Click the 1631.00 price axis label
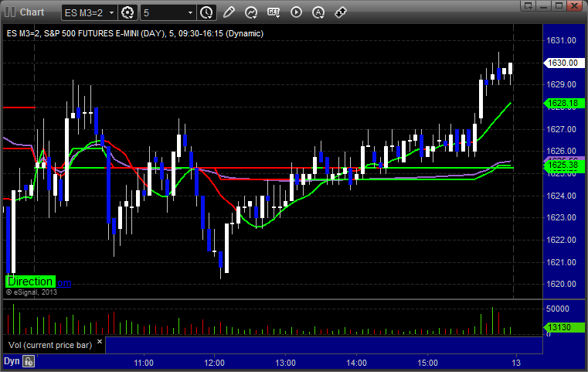The image size is (588, 372). tap(562, 40)
